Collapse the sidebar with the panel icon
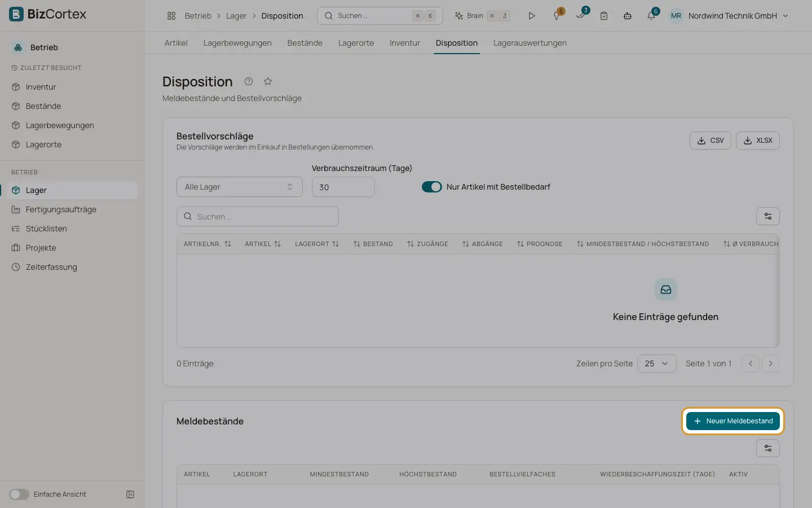 pos(130,494)
